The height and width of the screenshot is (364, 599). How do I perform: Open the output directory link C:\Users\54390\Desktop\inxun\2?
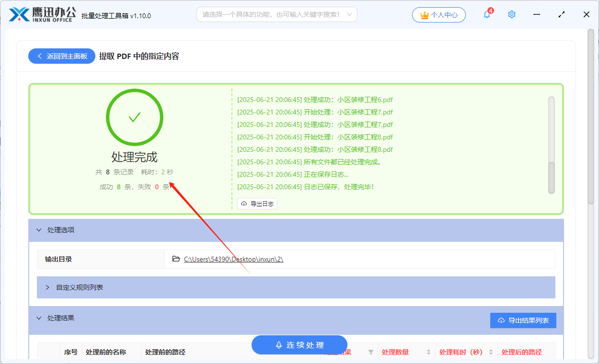pyautogui.click(x=233, y=259)
